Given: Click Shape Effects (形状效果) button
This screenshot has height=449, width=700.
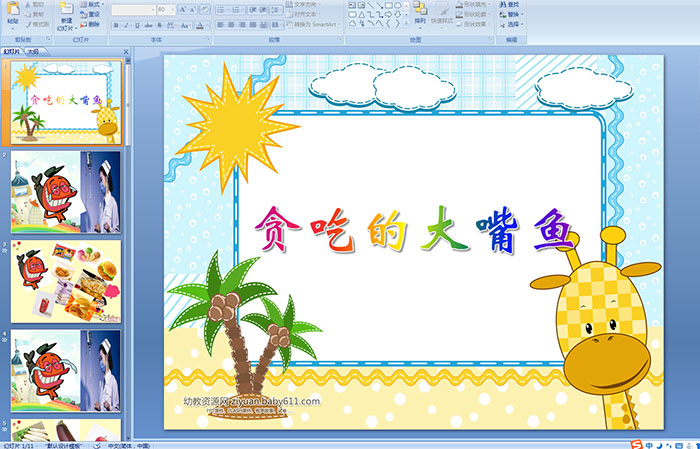Looking at the screenshot, I should point(473,24).
